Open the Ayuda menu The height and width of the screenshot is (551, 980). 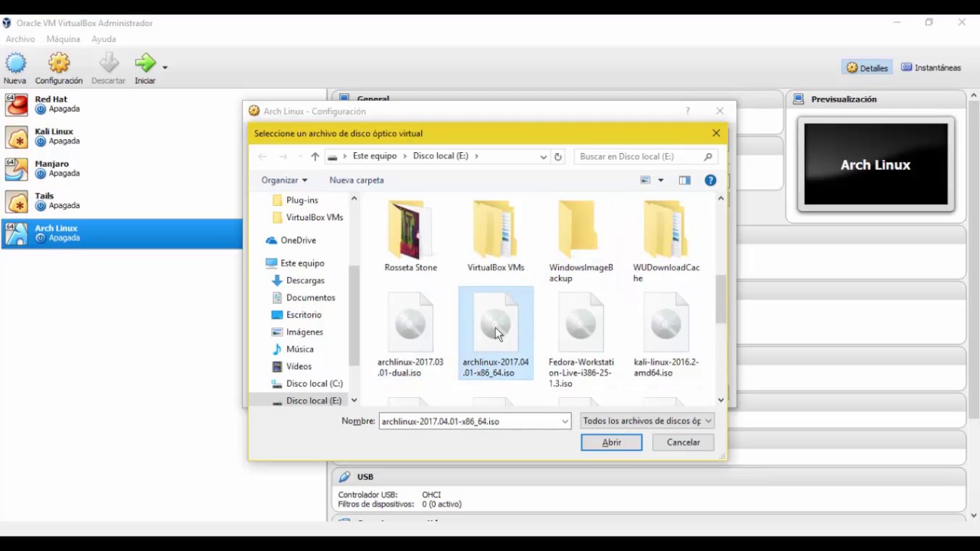click(103, 39)
